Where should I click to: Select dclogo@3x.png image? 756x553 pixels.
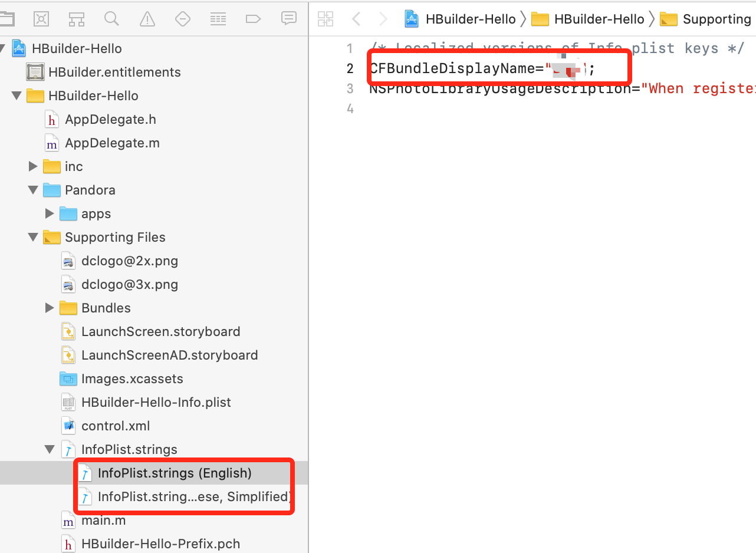coord(130,284)
